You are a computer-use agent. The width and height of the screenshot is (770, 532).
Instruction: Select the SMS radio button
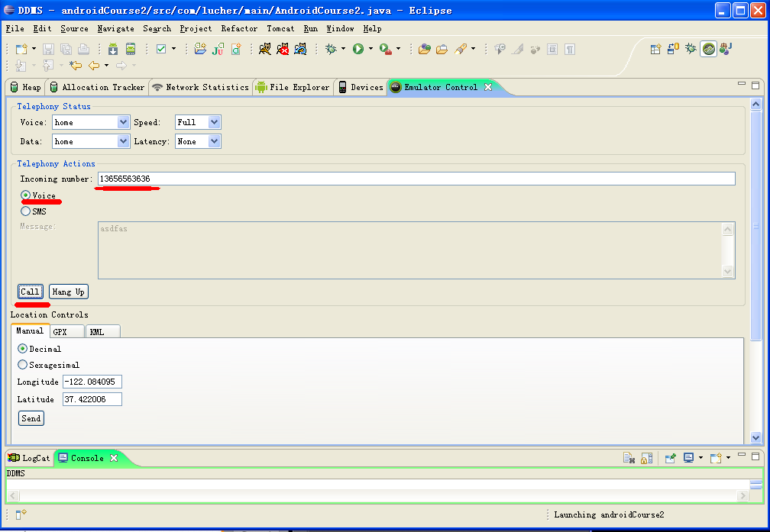click(25, 211)
